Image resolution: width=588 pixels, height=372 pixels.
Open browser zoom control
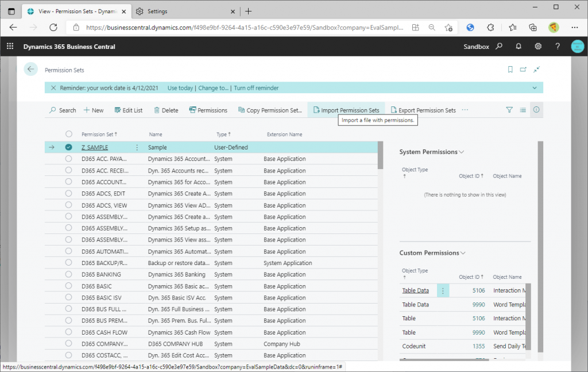click(x=432, y=28)
